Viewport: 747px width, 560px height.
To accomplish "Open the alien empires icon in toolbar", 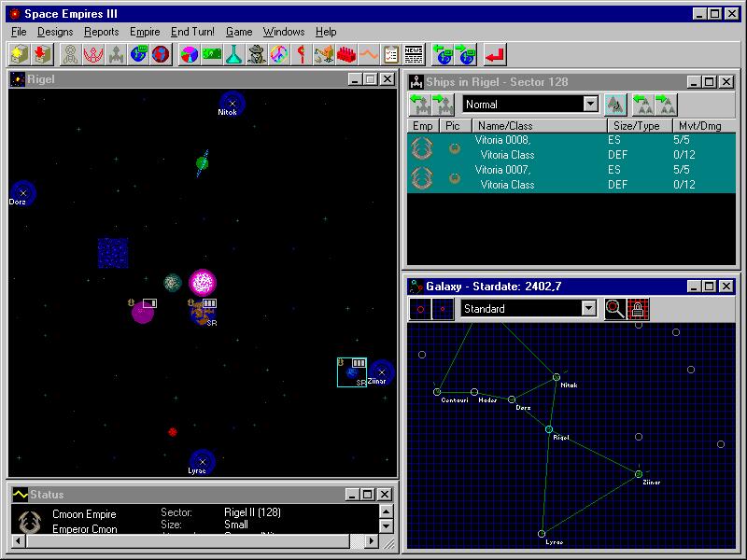I will [x=72, y=55].
